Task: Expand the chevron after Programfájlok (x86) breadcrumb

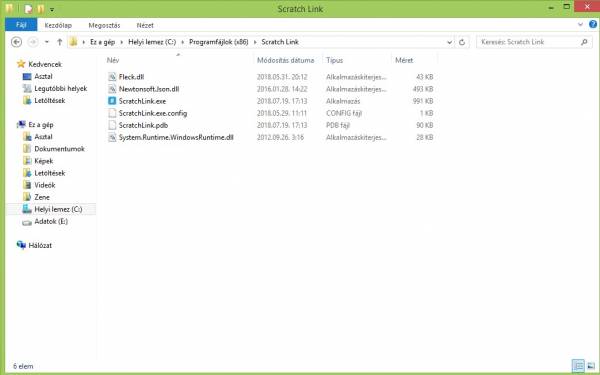Action: point(255,42)
